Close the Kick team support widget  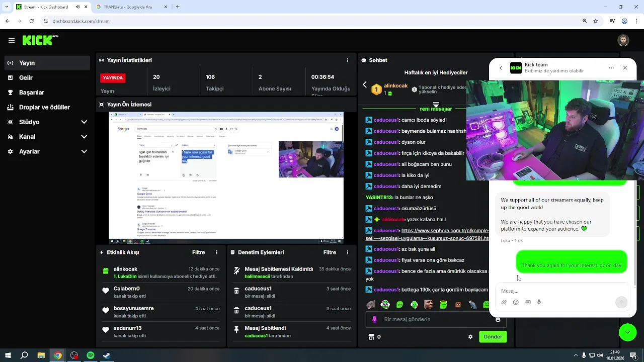[625, 68]
